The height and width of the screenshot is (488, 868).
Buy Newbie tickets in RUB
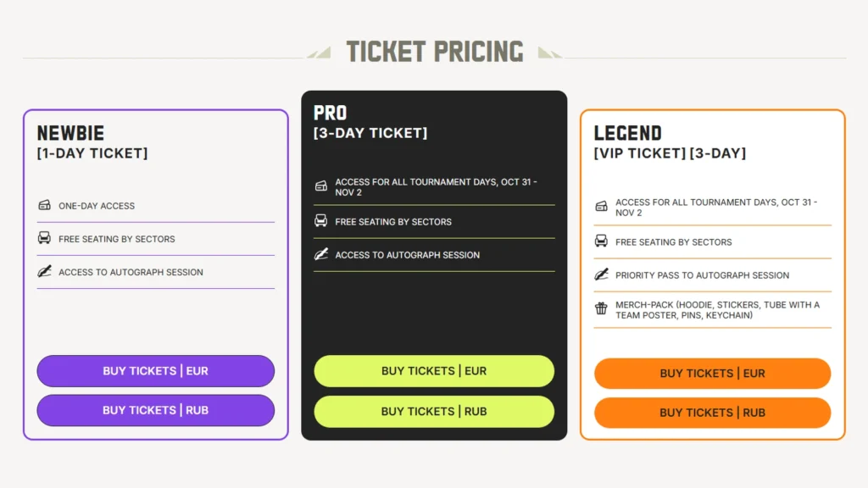[x=155, y=410]
